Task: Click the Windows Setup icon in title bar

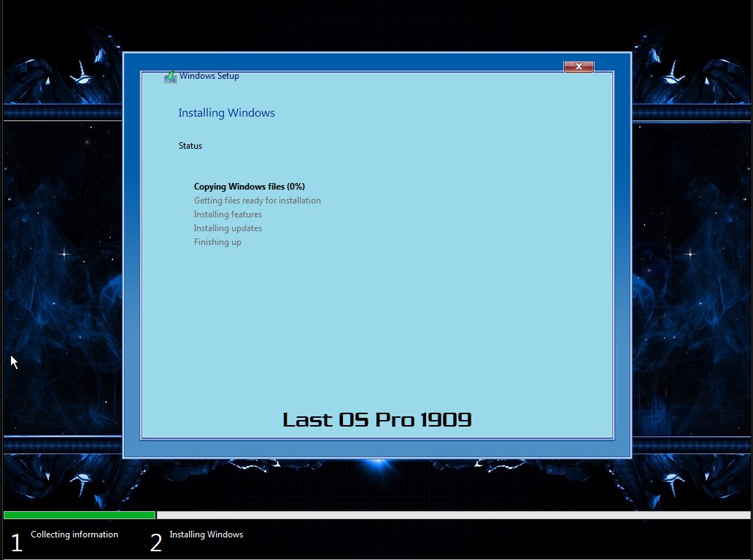Action: pyautogui.click(x=170, y=77)
